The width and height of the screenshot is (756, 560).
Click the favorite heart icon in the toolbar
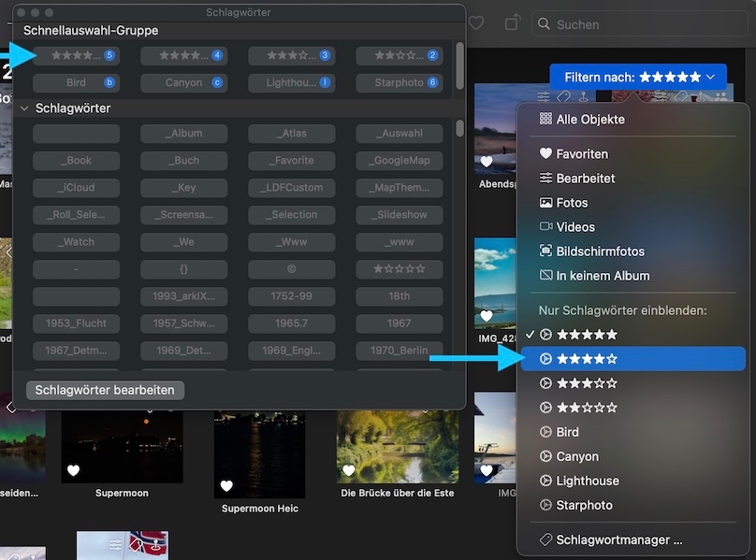[x=476, y=23]
